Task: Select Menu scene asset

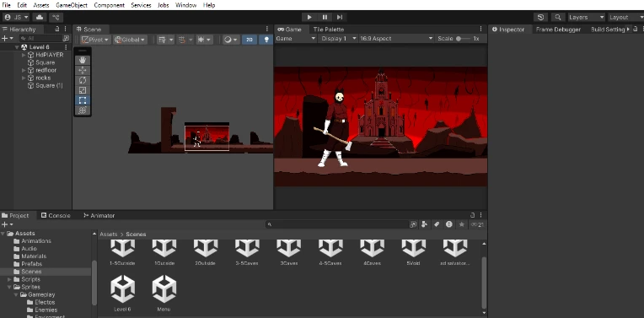Action: pyautogui.click(x=164, y=294)
